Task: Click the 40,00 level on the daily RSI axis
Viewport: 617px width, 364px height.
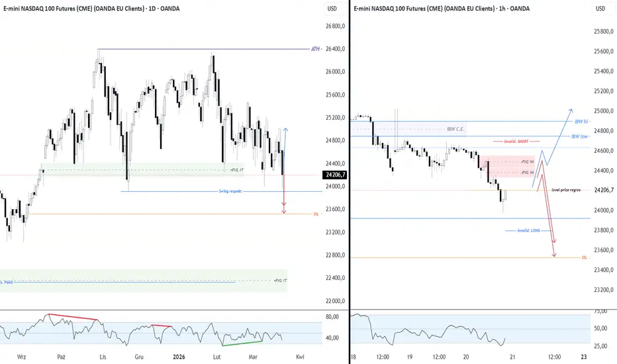Action: pos(332,338)
